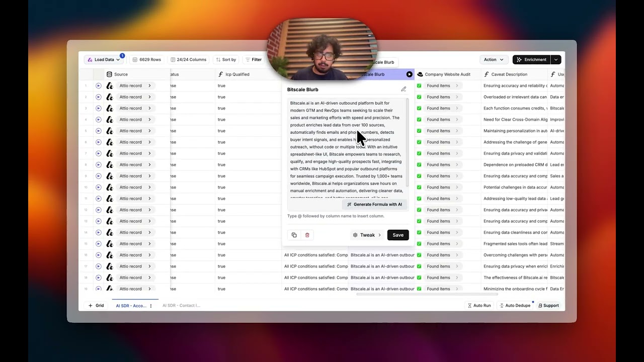Run row 3 using the play icon
Screen dimensions: 644x362
[x=99, y=108]
